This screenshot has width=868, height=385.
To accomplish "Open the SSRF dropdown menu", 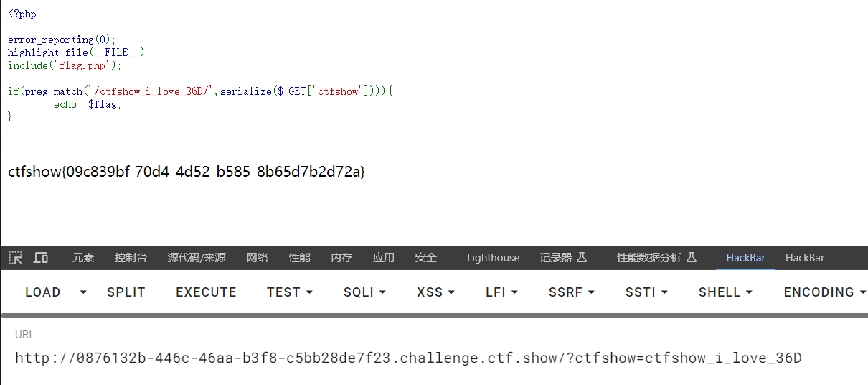I will point(571,292).
